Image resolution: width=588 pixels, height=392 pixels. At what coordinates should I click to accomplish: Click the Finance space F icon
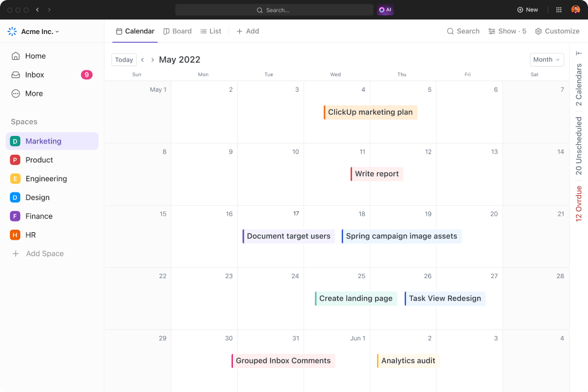pos(15,216)
